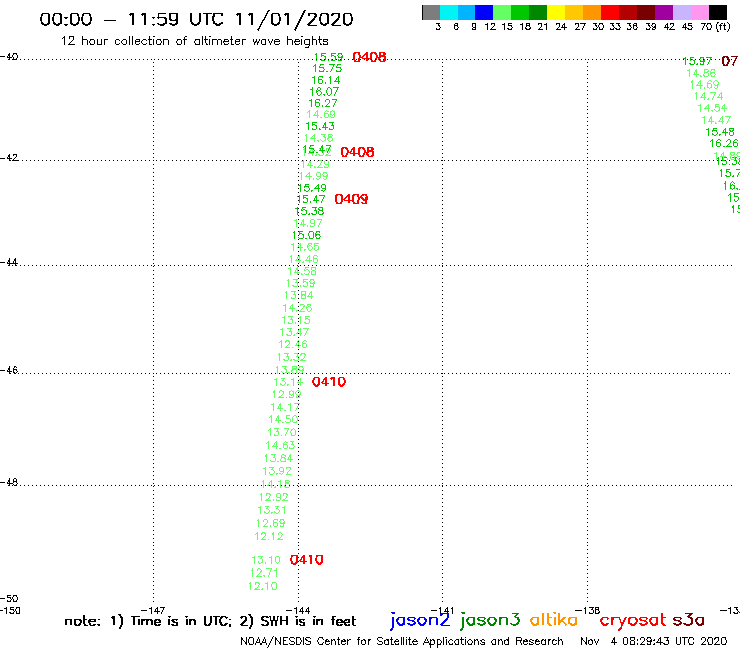This screenshot has width=740, height=650.
Task: Click the jason2 satellite label
Action: [x=420, y=620]
